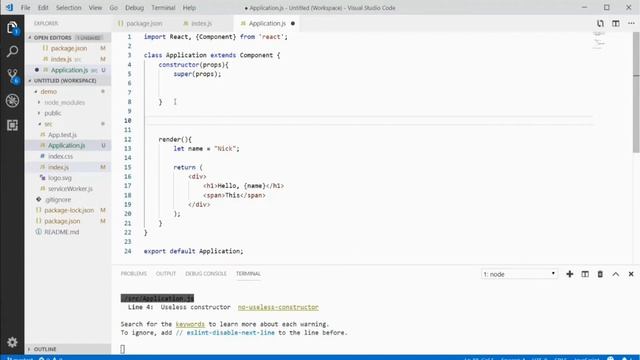The width and height of the screenshot is (640, 360).
Task: Click the feedback smiley in status bar
Action: pyautogui.click(x=610, y=358)
